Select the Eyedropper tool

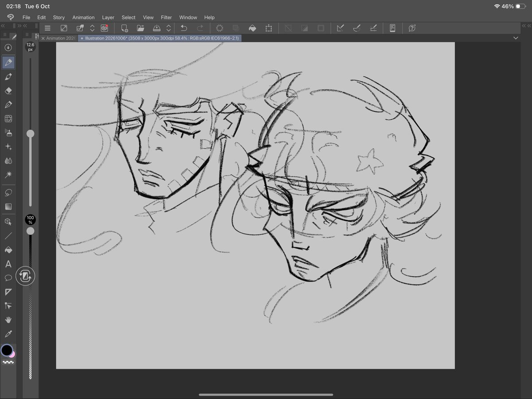point(8,334)
